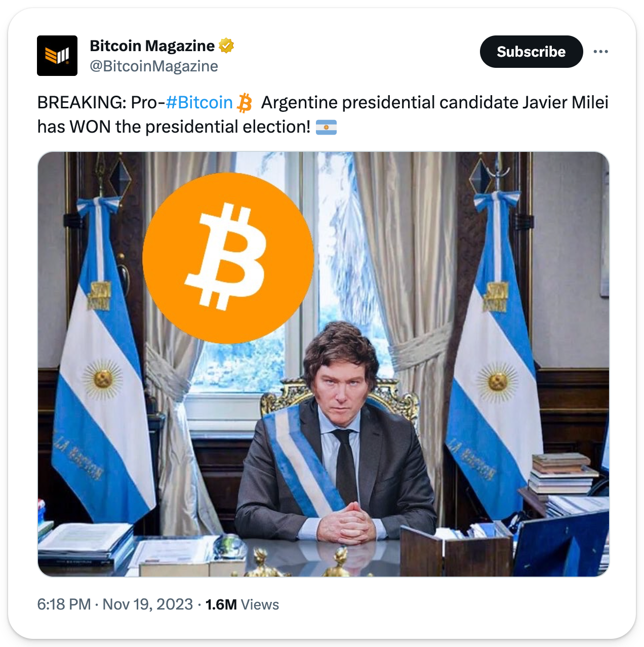Viewport: 644px width, 647px height.
Task: Open the Nov 19, 2023 date link
Action: tap(148, 604)
